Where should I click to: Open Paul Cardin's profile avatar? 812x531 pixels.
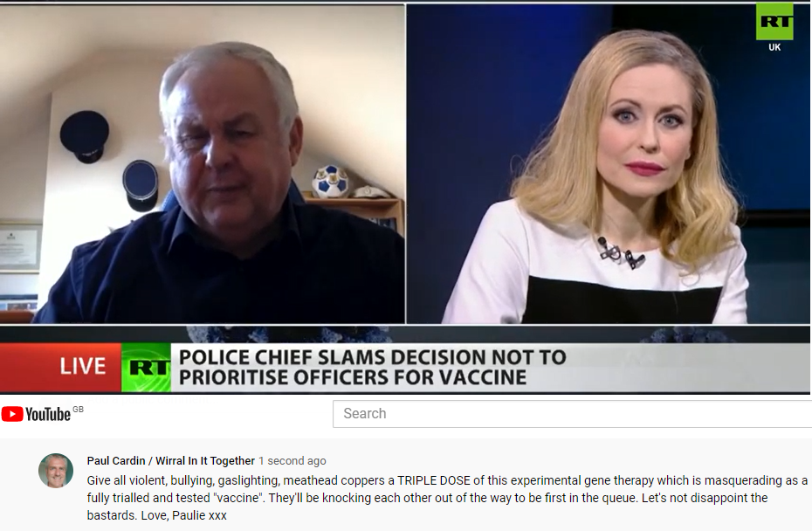56,471
